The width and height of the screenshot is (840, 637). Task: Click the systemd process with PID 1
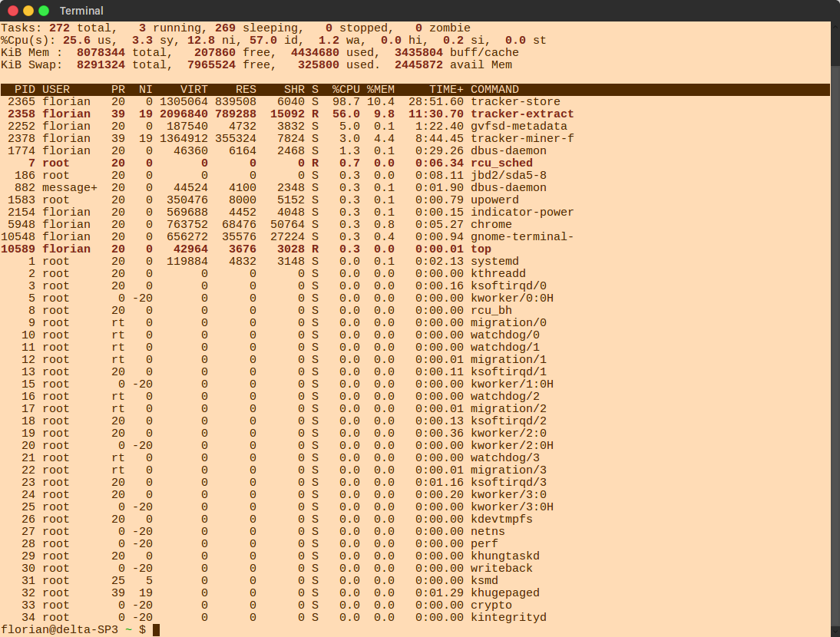(494, 262)
